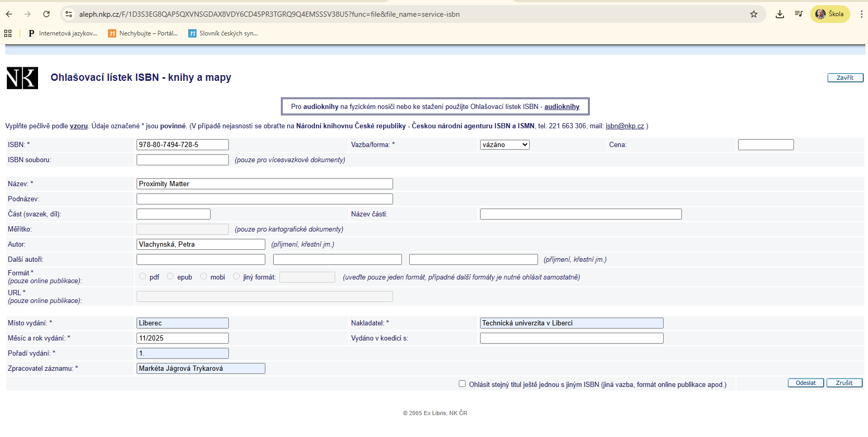Open the media controls icon
This screenshot has height=437, width=868.
coord(798,14)
